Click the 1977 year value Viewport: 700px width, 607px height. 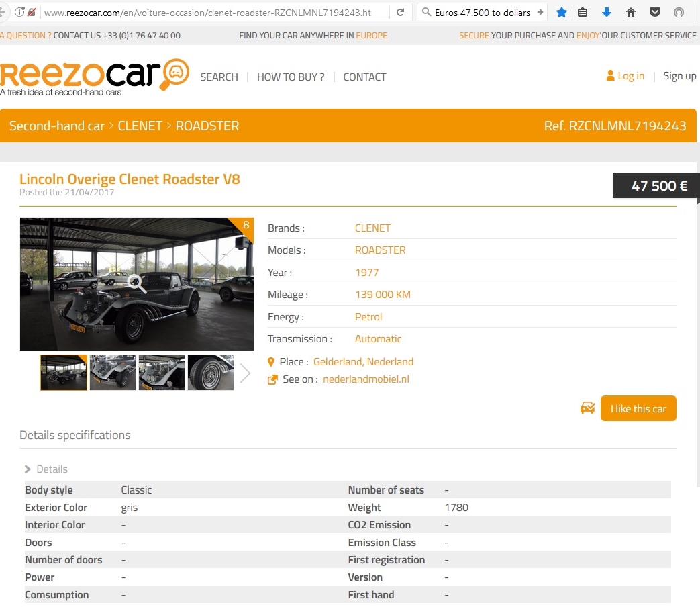(367, 273)
